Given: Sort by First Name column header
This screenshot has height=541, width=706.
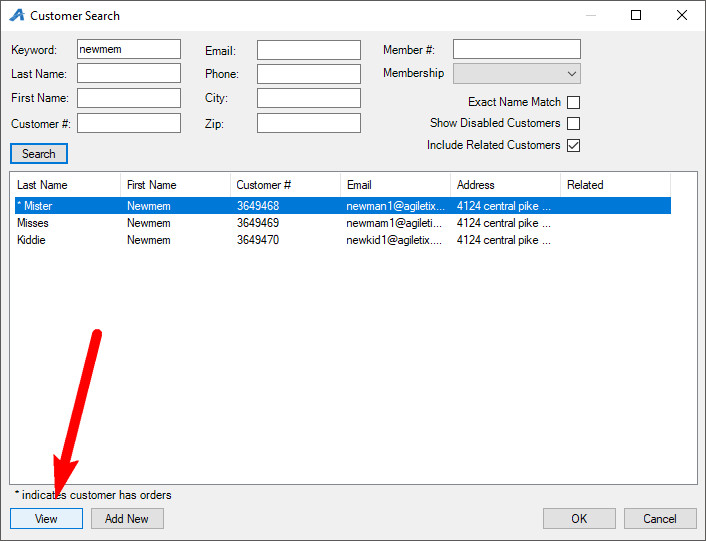Looking at the screenshot, I should coord(176,185).
